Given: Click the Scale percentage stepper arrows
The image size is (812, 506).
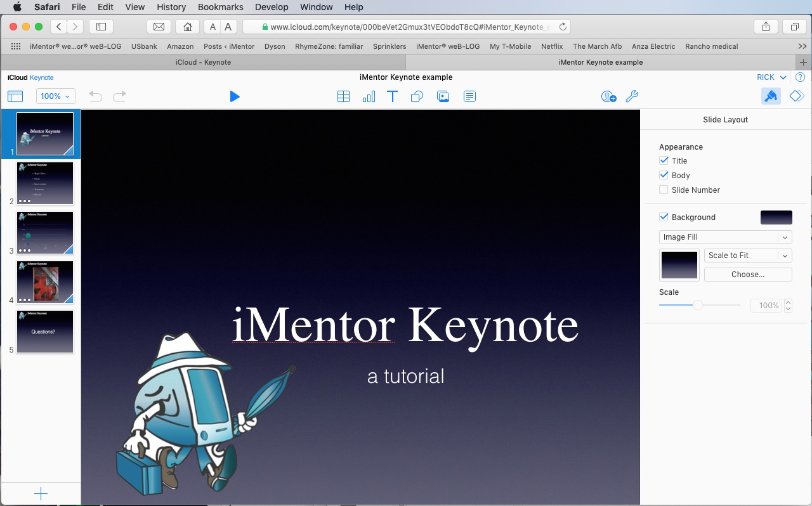Looking at the screenshot, I should pyautogui.click(x=788, y=306).
